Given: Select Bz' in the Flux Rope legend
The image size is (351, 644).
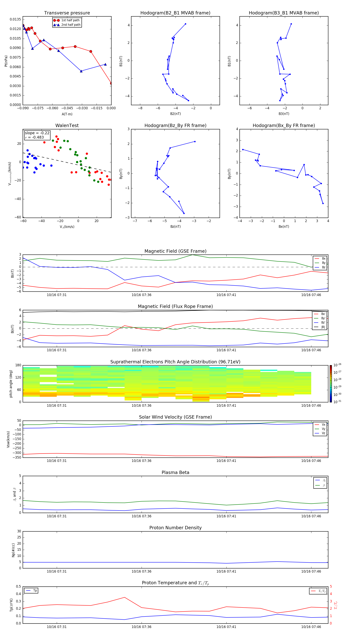Looking at the screenshot, I should pyautogui.click(x=320, y=323).
